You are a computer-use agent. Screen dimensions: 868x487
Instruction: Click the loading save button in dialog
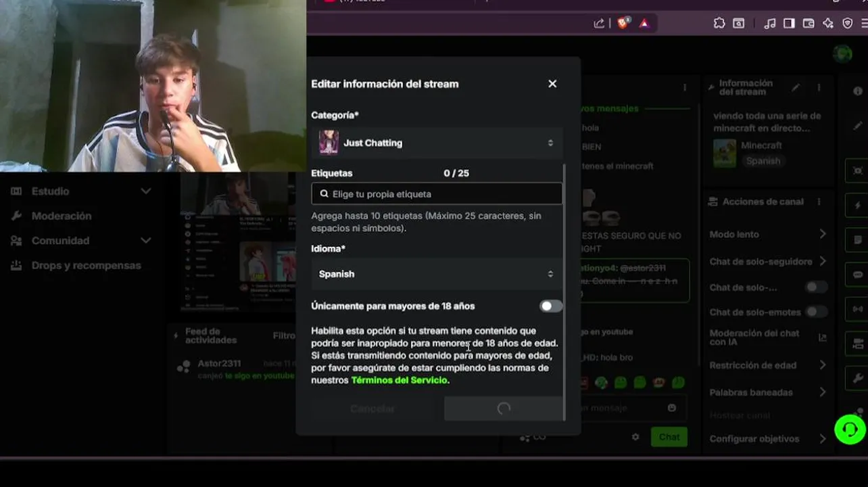click(x=503, y=409)
